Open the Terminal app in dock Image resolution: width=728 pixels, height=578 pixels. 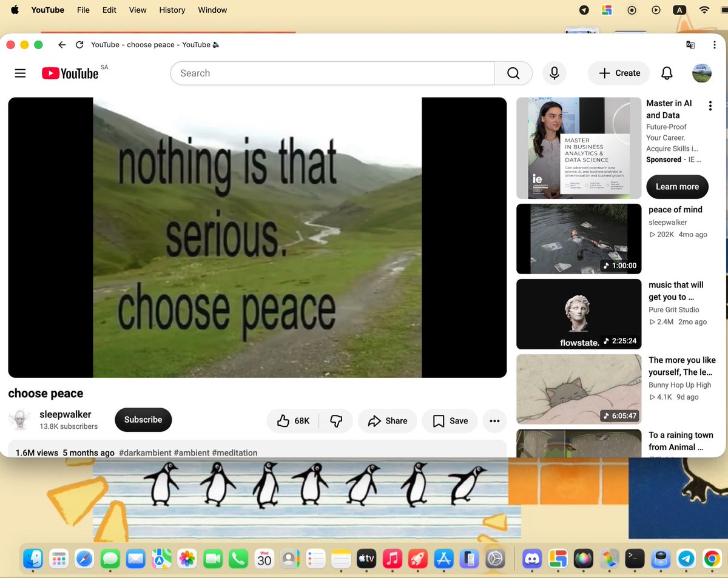[635, 559]
